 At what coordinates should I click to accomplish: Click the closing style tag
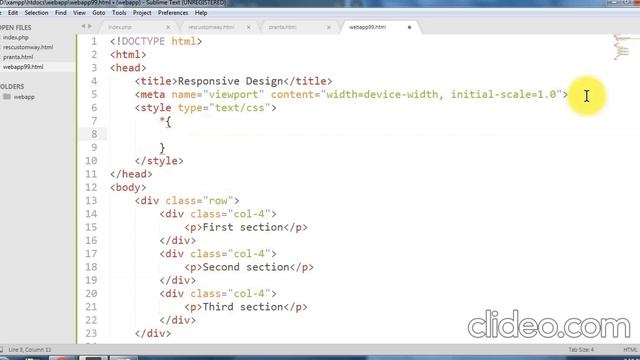point(159,161)
